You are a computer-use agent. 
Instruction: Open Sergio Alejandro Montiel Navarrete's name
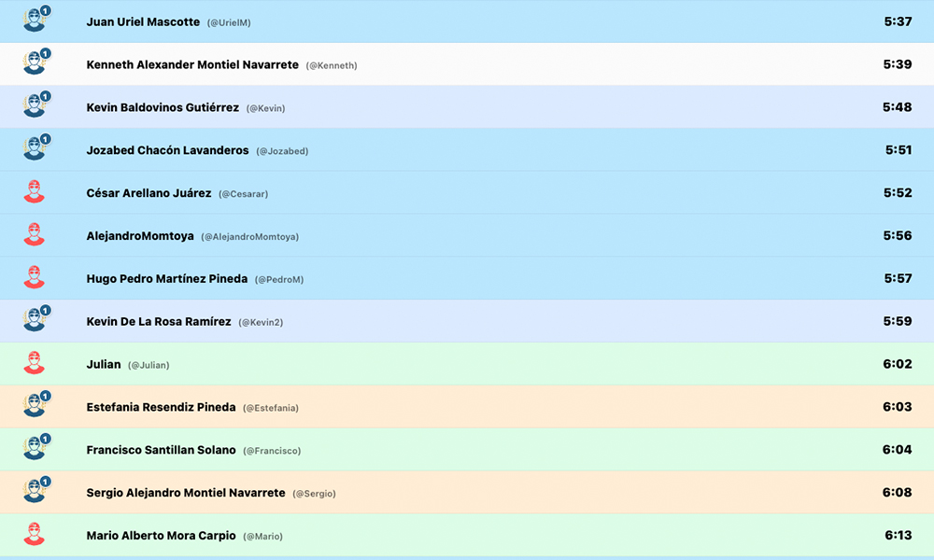coord(186,493)
